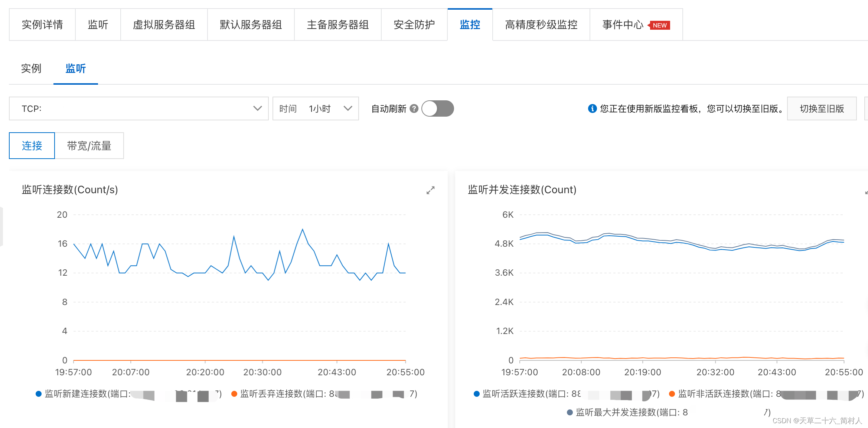Expand the TCP dropdown chevron arrow
The height and width of the screenshot is (428, 868).
click(x=258, y=108)
